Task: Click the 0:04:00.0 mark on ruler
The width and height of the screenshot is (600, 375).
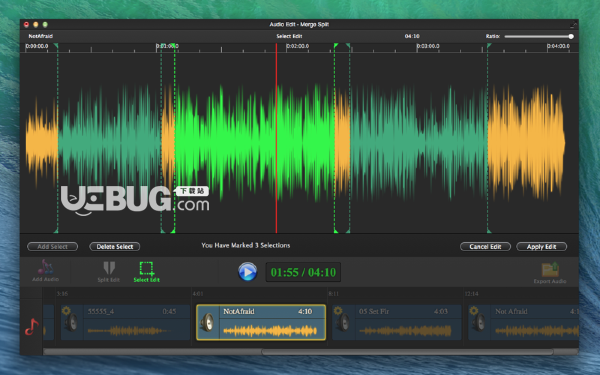Action: coord(558,46)
